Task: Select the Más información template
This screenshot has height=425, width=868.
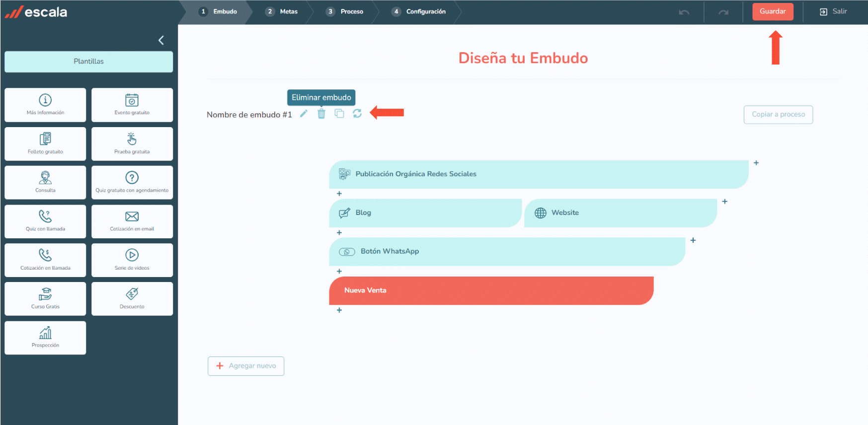Action: coord(45,105)
